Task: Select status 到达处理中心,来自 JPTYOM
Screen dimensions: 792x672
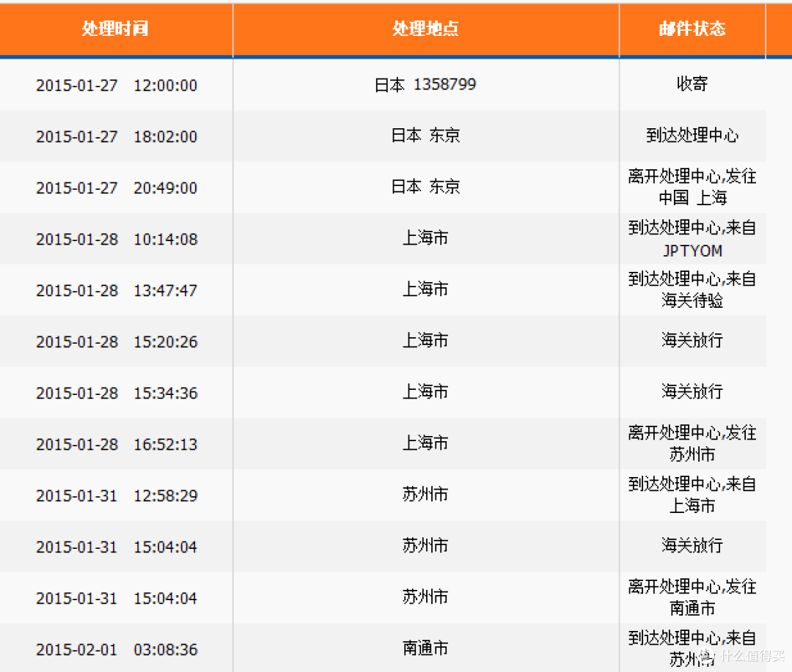Action: tap(692, 239)
